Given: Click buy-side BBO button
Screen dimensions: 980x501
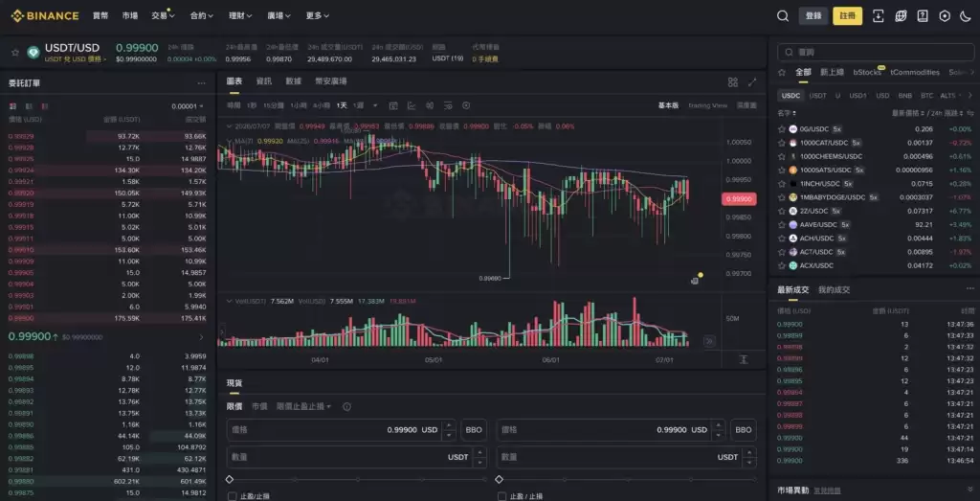Looking at the screenshot, I should tap(474, 430).
